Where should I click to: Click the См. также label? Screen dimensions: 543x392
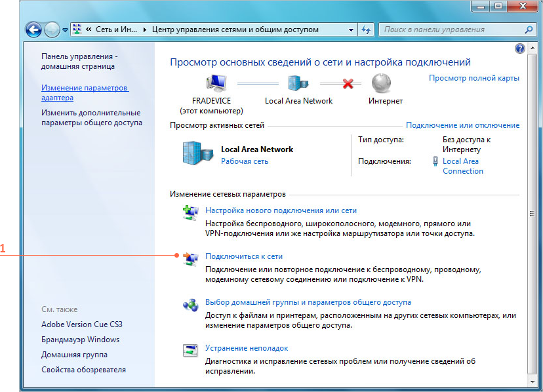click(x=60, y=309)
